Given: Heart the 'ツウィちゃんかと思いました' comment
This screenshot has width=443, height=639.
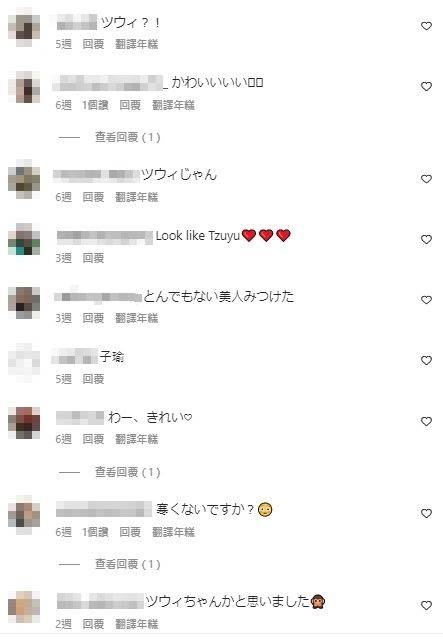Looking at the screenshot, I should click(426, 606).
